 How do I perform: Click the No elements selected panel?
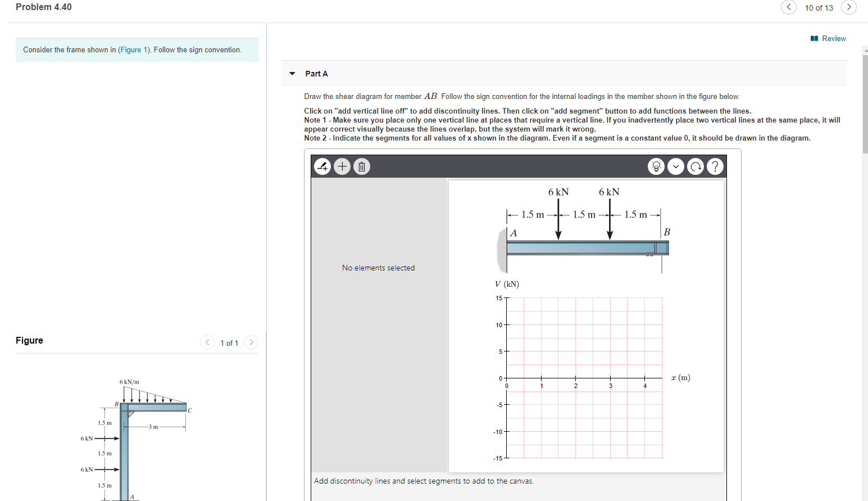tap(378, 268)
